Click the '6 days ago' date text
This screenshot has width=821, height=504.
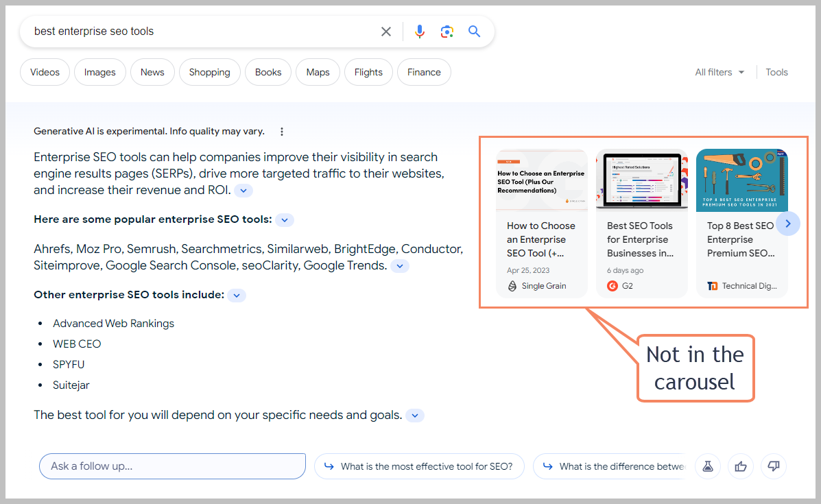tap(625, 271)
